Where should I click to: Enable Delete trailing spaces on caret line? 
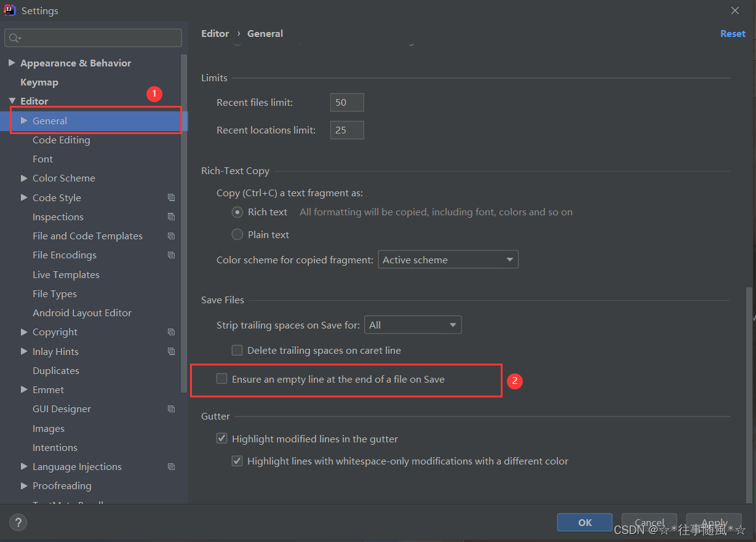237,350
